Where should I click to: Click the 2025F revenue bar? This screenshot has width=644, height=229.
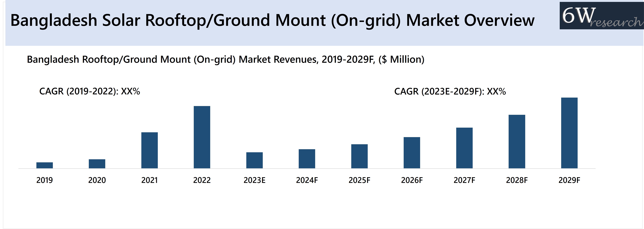360,156
